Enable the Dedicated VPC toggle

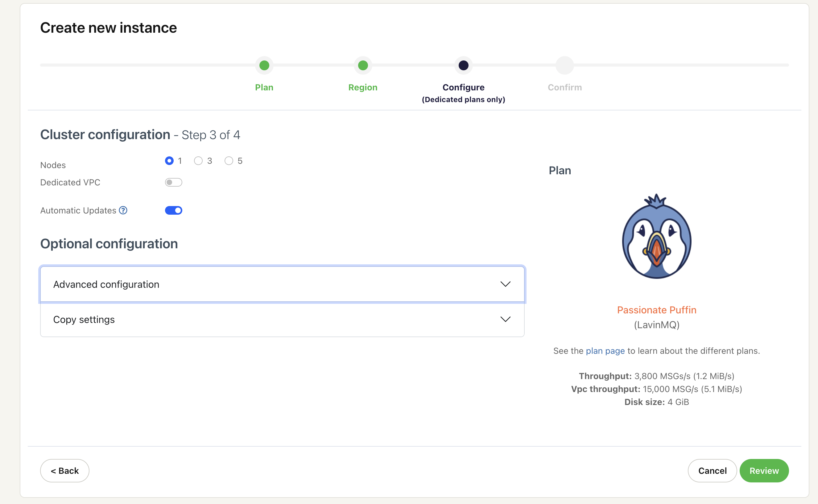(173, 182)
